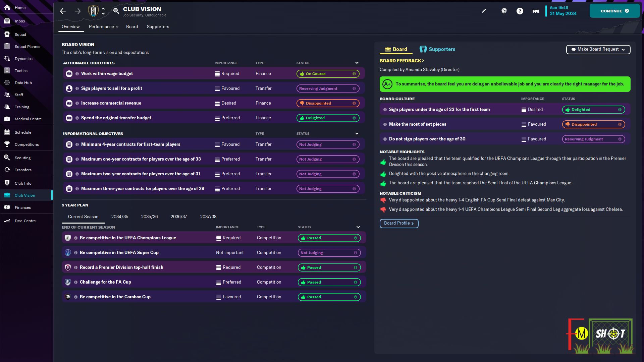Click Disappointed status for set pieces
Image resolution: width=644 pixels, height=362 pixels.
click(x=593, y=124)
